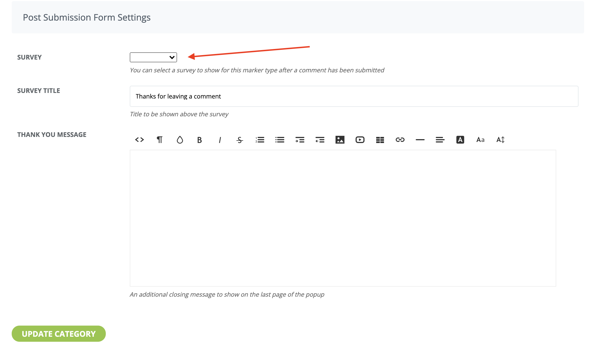593x364 pixels.
Task: Open the Survey dropdown
Action: (153, 57)
